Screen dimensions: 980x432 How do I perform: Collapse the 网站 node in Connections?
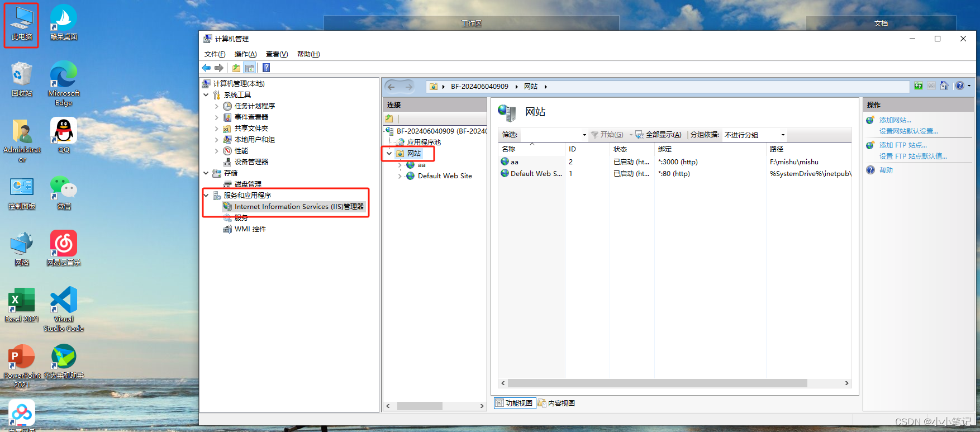389,154
